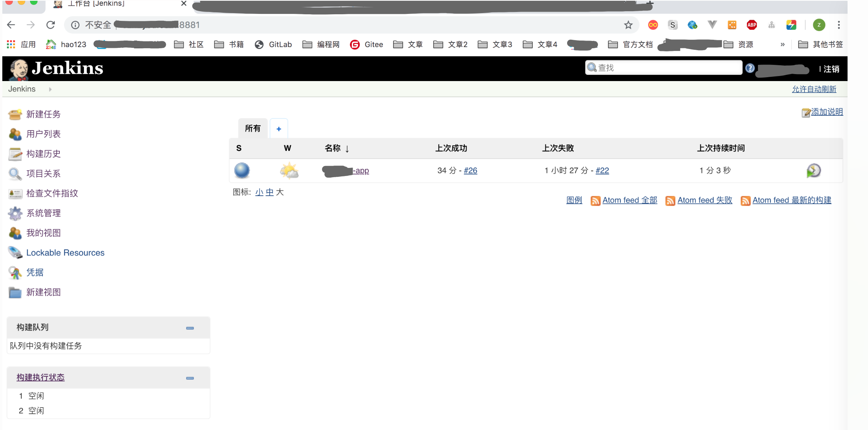Click the weather report sun-cloud icon

pyautogui.click(x=289, y=171)
